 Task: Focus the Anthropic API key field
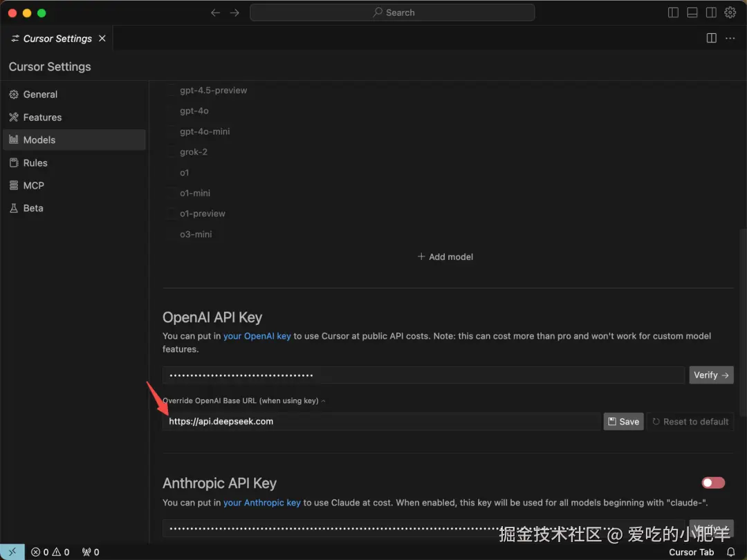pos(423,528)
